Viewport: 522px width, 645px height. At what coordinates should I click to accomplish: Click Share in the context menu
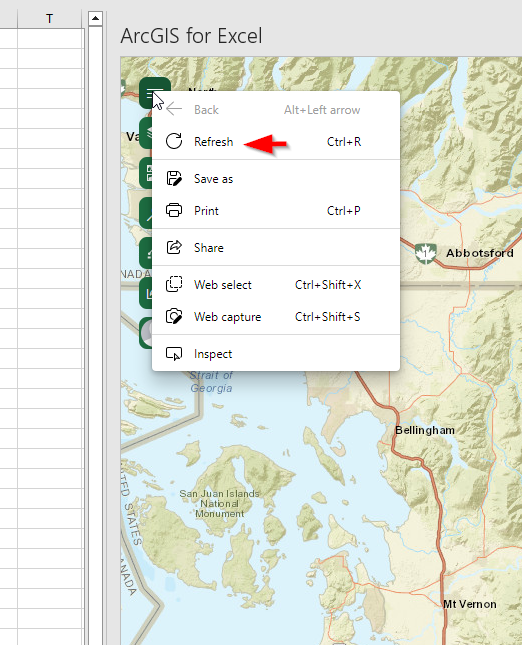tap(276, 248)
